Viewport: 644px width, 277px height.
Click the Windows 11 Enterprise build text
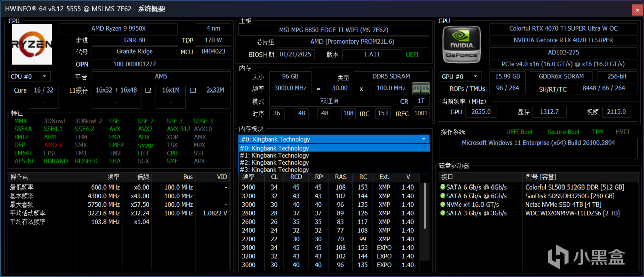click(538, 143)
